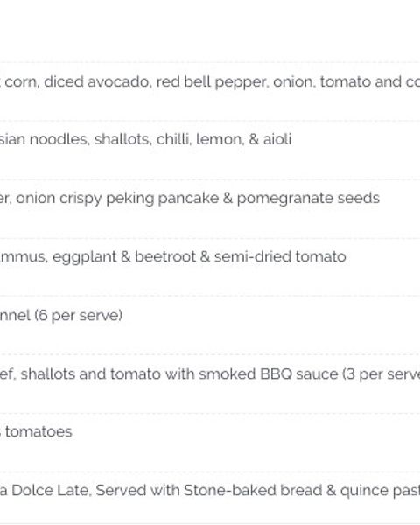Click the words "(3 per serve"
Screen dimensions: 420x525
(x=381, y=374)
